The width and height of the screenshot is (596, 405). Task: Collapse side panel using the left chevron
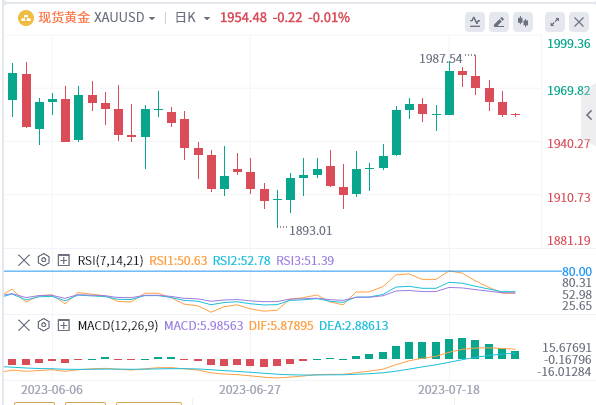click(x=589, y=115)
